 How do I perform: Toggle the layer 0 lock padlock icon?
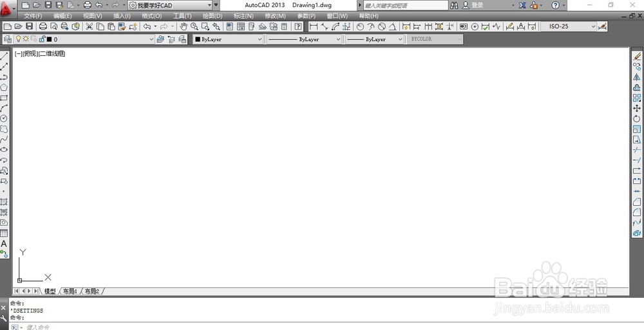coord(42,39)
